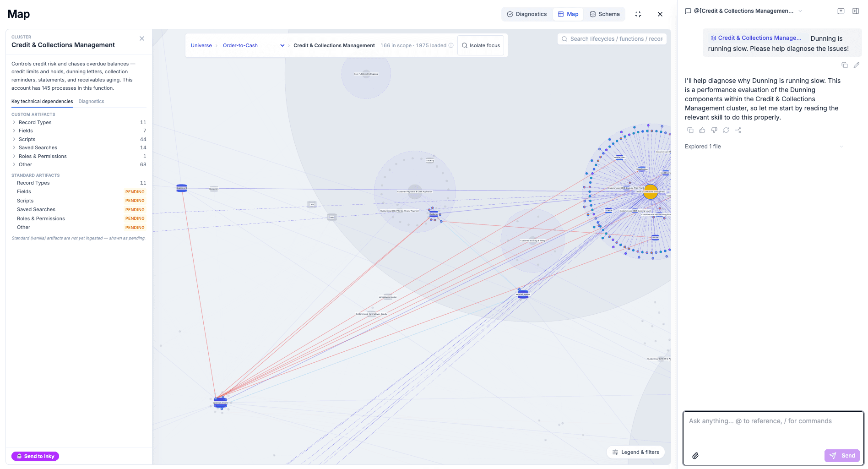Switch to Diagnostics view in top bar

pyautogui.click(x=527, y=14)
